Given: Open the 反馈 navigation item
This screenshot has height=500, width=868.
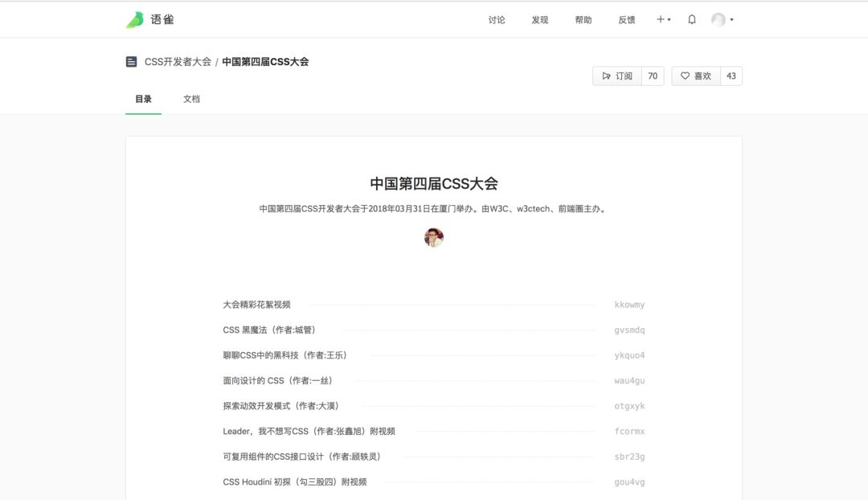Looking at the screenshot, I should point(627,20).
